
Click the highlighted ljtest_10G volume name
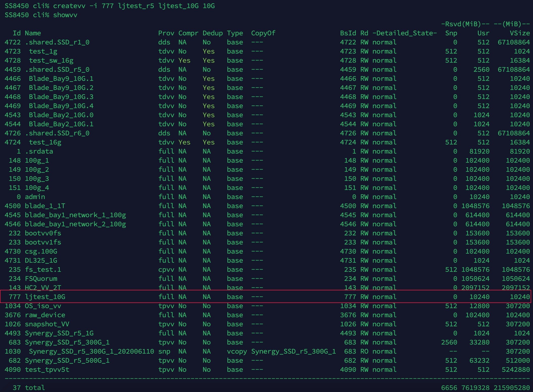(x=45, y=297)
